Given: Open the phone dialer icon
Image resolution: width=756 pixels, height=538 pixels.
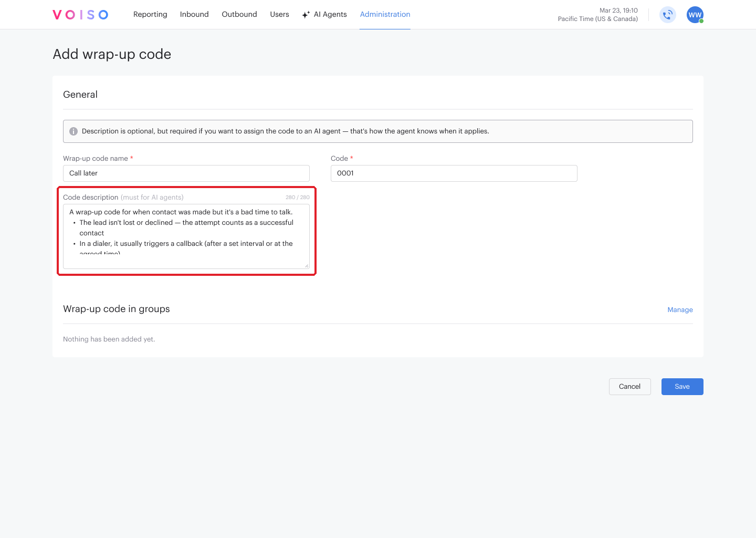Looking at the screenshot, I should [668, 15].
